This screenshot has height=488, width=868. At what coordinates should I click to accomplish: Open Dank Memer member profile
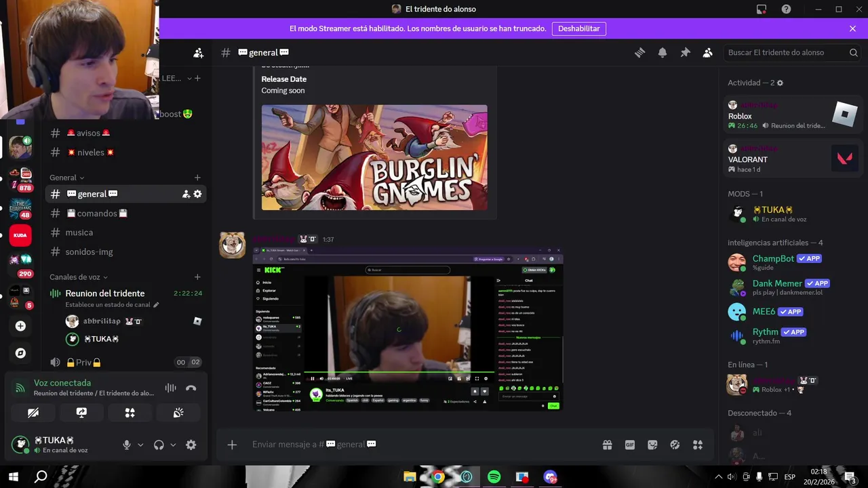(793, 287)
